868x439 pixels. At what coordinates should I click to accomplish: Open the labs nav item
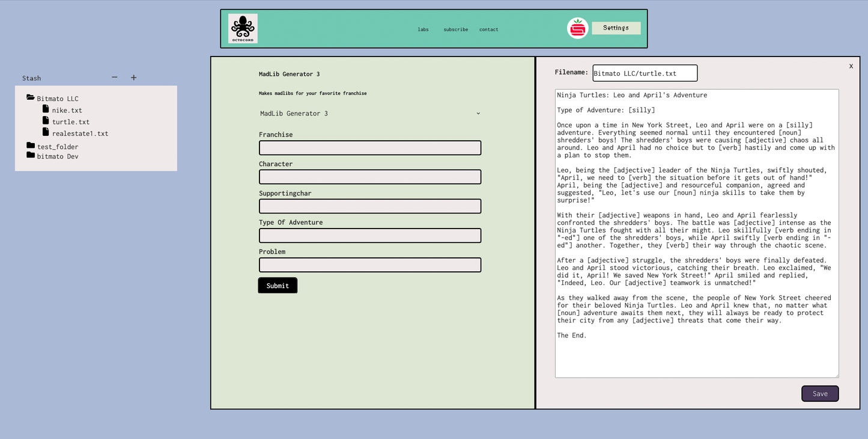[x=423, y=29]
